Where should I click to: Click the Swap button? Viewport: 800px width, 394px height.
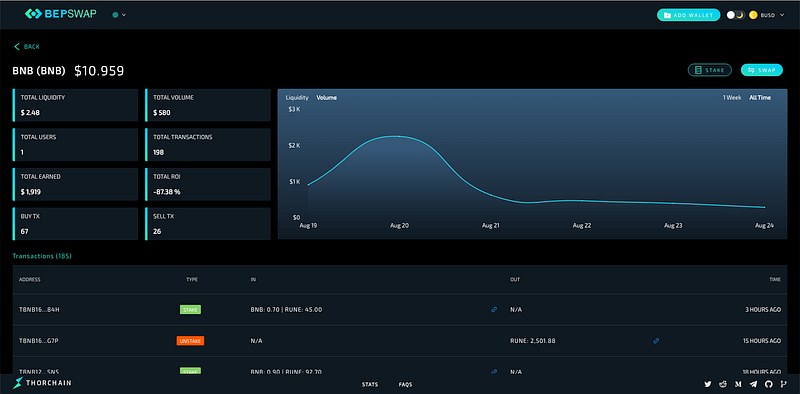[762, 70]
